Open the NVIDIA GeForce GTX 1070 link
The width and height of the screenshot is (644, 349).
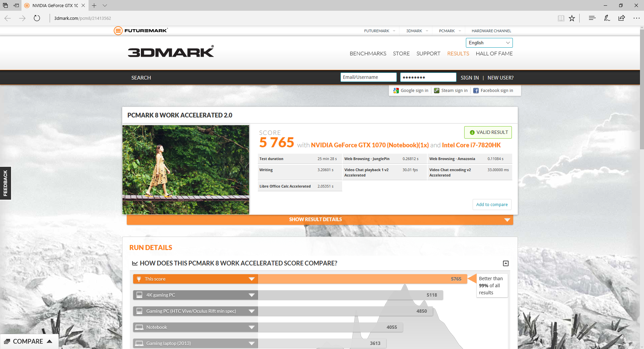coord(370,145)
